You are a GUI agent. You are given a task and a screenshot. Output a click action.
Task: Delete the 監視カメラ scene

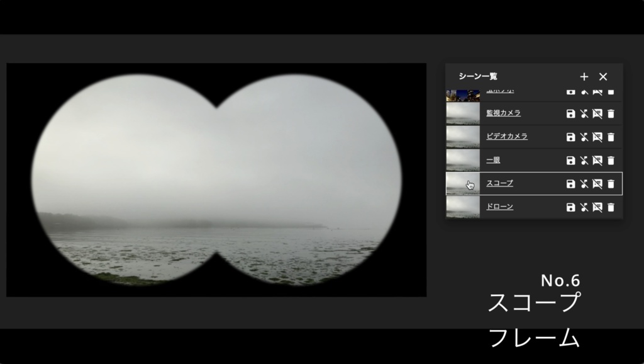pos(611,113)
